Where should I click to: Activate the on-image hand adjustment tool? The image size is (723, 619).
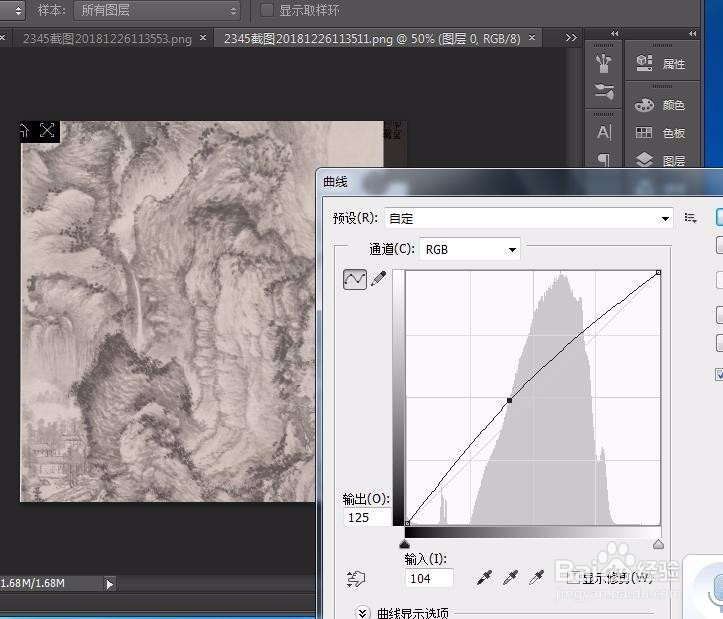coord(356,578)
